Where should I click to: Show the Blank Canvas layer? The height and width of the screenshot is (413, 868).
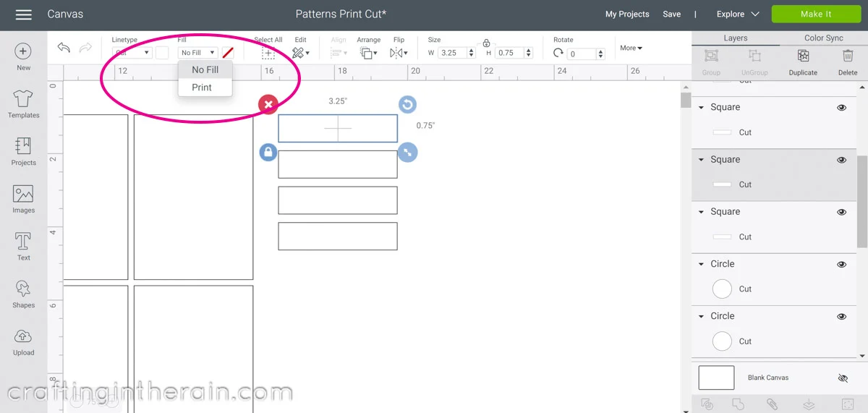pos(842,378)
